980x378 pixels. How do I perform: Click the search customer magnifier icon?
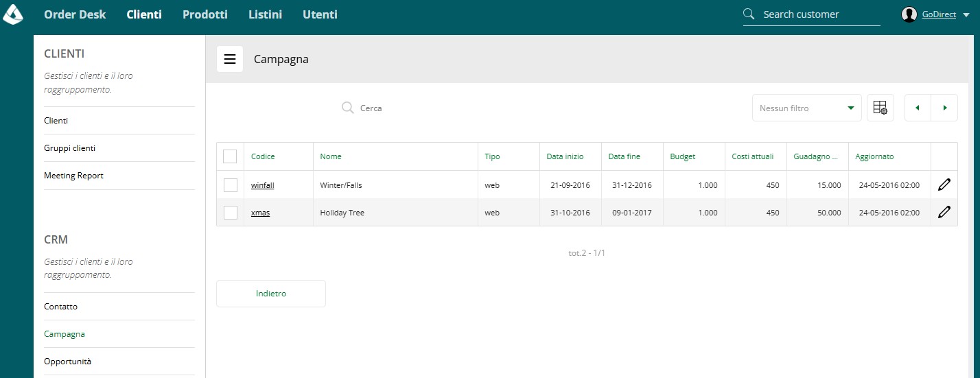(749, 14)
